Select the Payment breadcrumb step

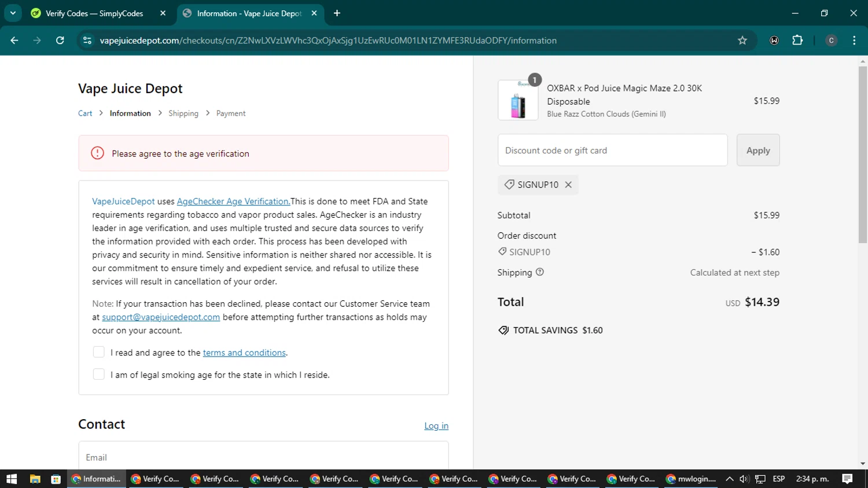coord(231,113)
